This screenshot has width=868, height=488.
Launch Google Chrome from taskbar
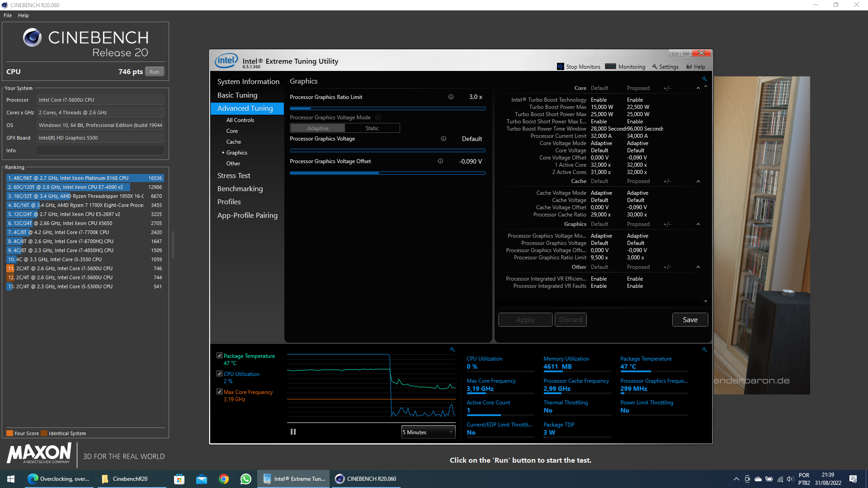point(224,479)
